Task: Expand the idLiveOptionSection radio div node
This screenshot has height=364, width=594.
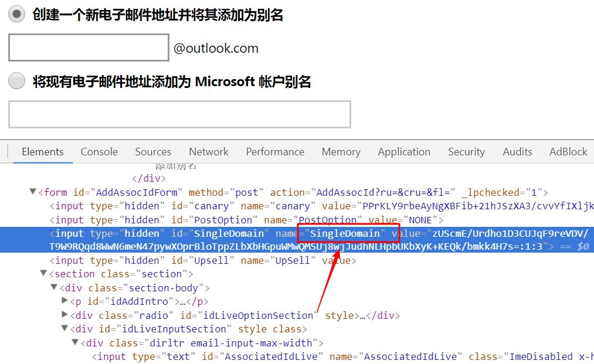Action: tap(65, 315)
